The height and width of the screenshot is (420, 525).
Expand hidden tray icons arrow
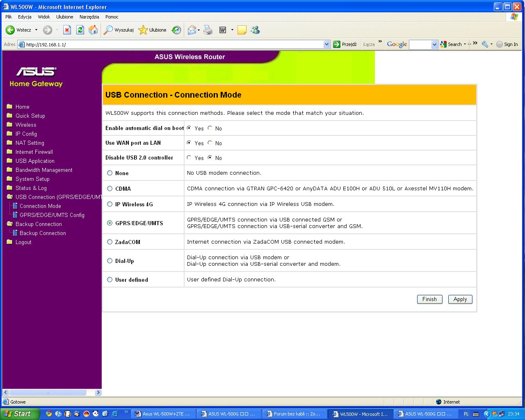pyautogui.click(x=487, y=414)
